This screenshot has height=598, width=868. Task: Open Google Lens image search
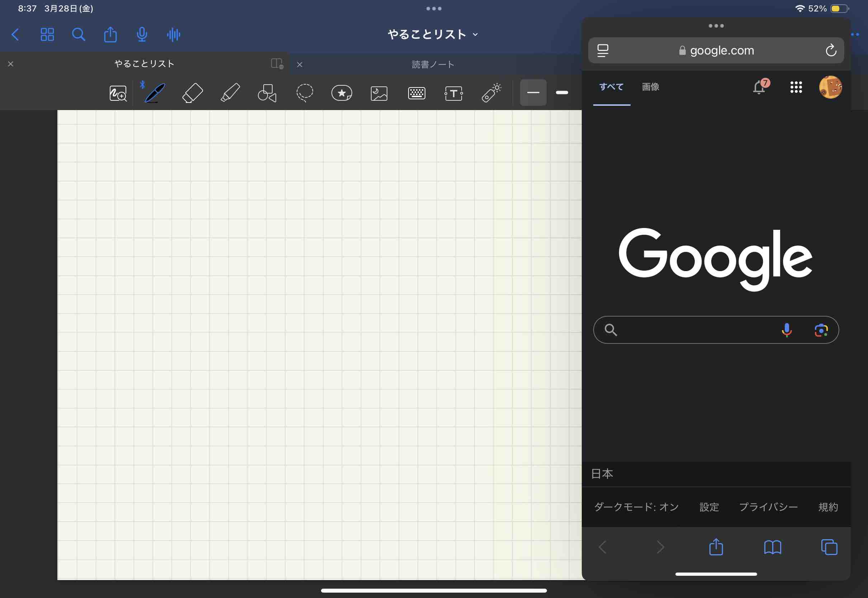821,330
